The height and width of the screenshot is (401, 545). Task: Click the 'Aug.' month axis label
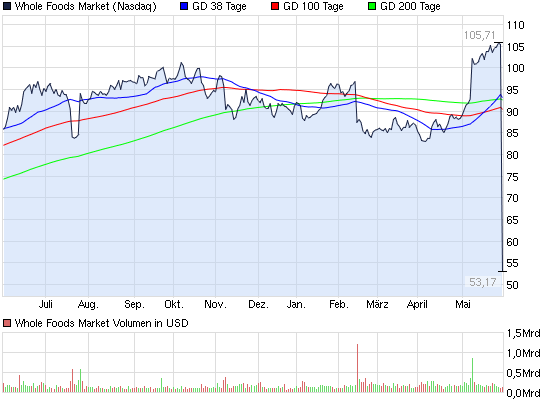point(88,305)
